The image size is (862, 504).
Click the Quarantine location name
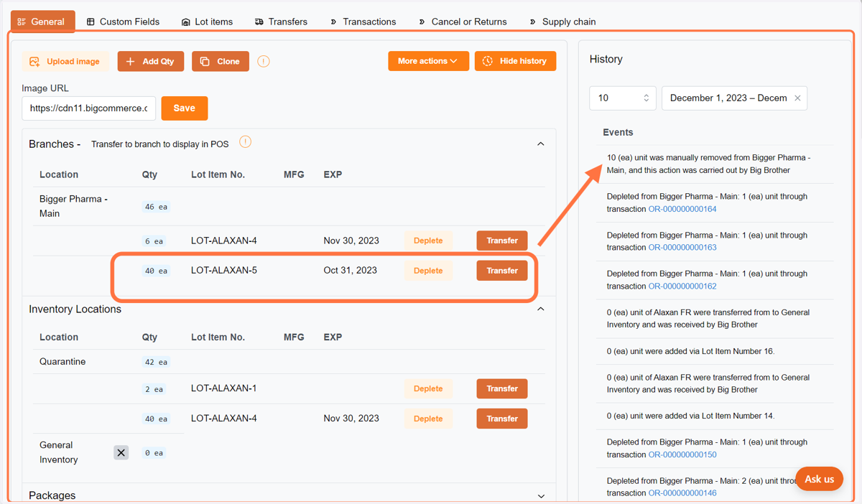[x=62, y=362]
